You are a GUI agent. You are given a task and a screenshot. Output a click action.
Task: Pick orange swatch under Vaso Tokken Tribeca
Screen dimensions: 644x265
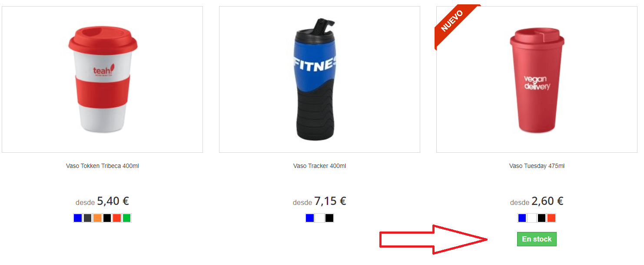(97, 218)
